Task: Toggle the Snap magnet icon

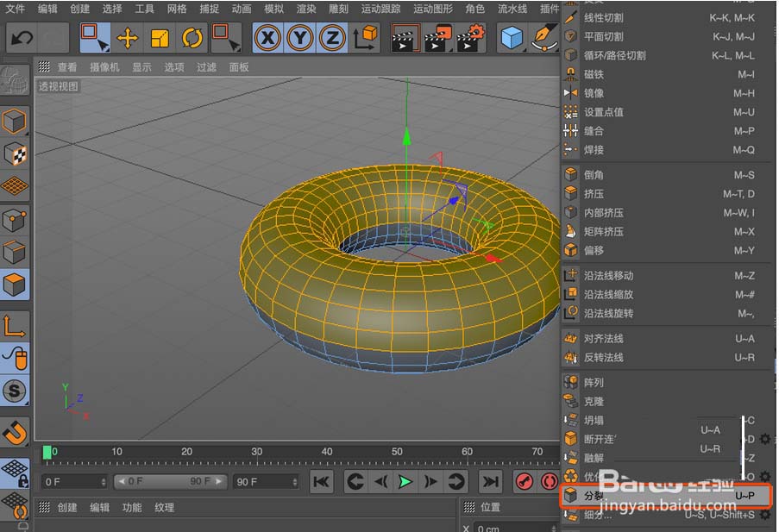Action: pos(15,432)
